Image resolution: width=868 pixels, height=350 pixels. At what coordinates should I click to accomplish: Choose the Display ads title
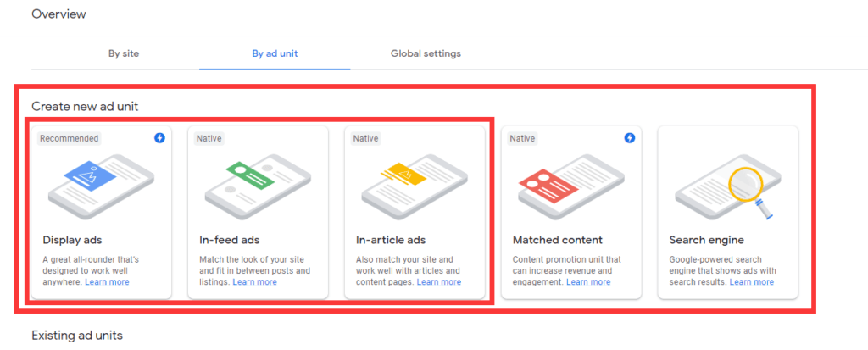click(x=73, y=240)
